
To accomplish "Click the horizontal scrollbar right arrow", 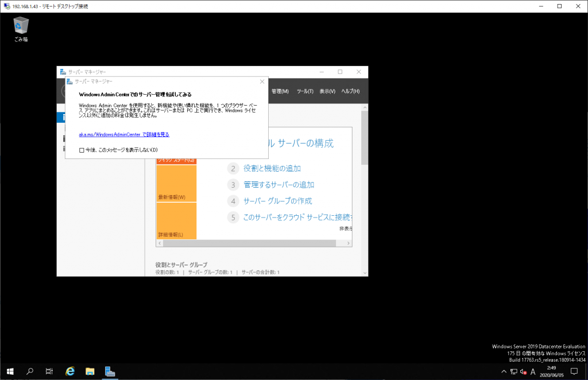I will pos(349,243).
